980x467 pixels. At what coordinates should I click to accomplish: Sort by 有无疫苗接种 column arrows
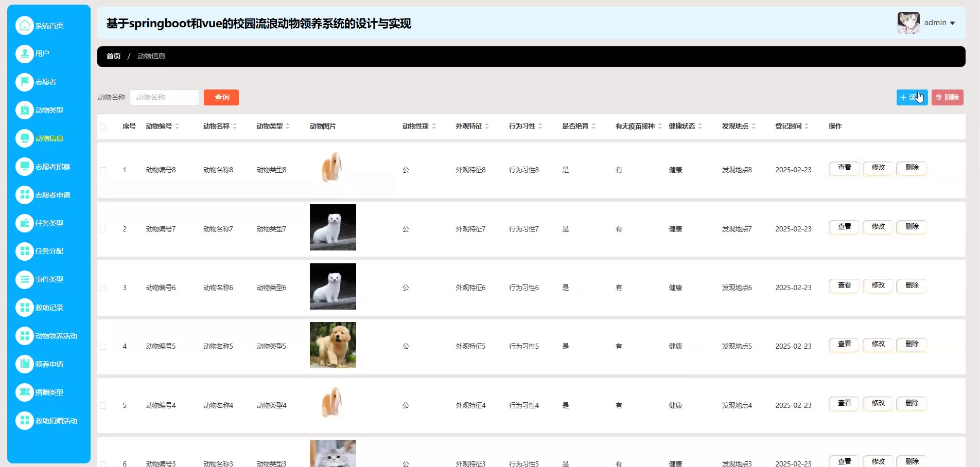pos(660,126)
